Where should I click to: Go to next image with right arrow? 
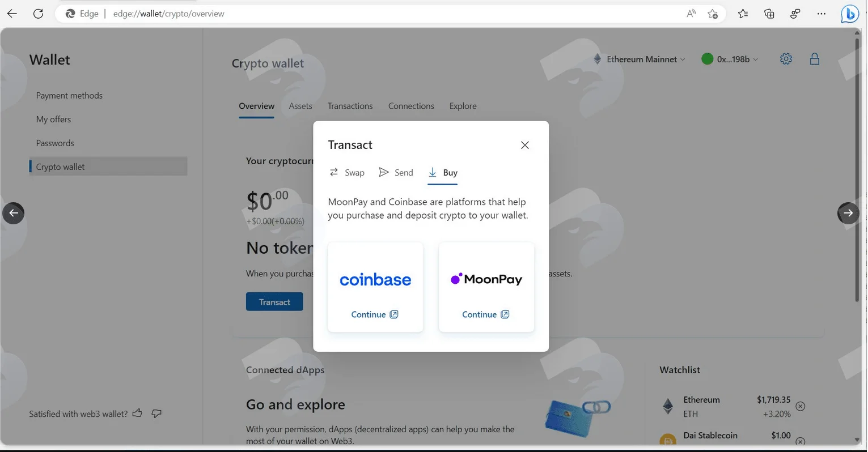pyautogui.click(x=848, y=213)
